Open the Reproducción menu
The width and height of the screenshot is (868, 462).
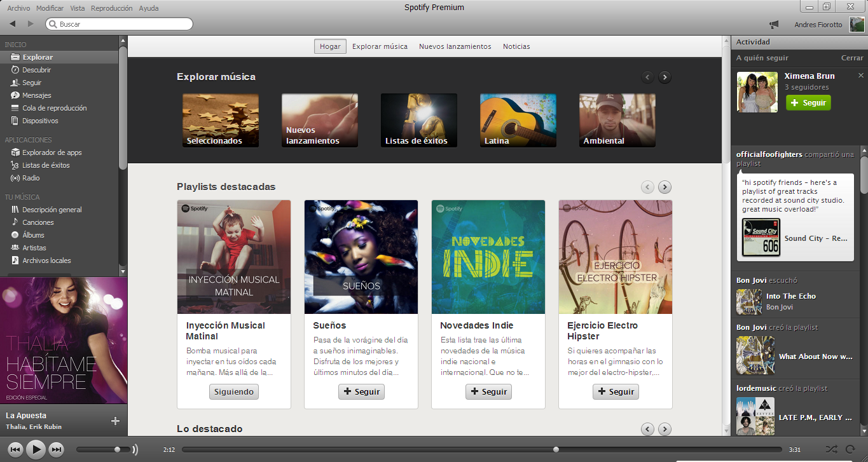click(112, 8)
